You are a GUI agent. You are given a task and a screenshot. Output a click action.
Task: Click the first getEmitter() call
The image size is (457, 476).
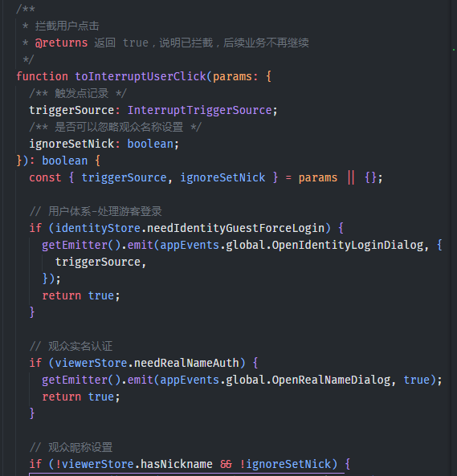click(81, 245)
